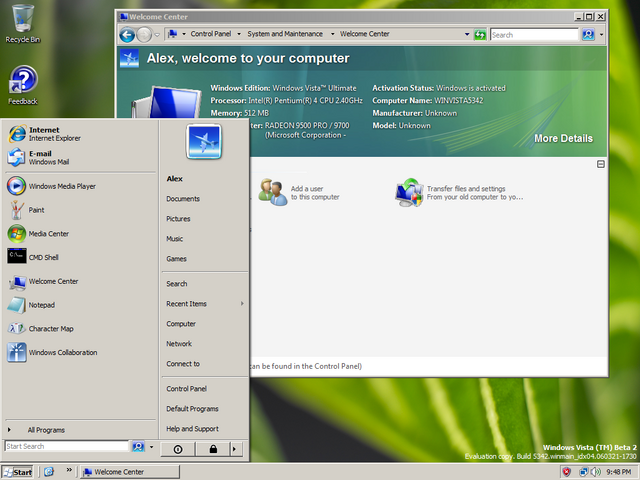The height and width of the screenshot is (480, 640).
Task: Click the 9:48 PM clock
Action: tap(619, 472)
